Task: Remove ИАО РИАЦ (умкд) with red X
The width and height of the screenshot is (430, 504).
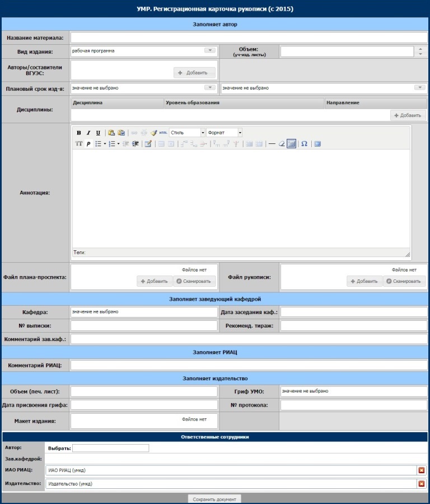Action: pos(422,470)
